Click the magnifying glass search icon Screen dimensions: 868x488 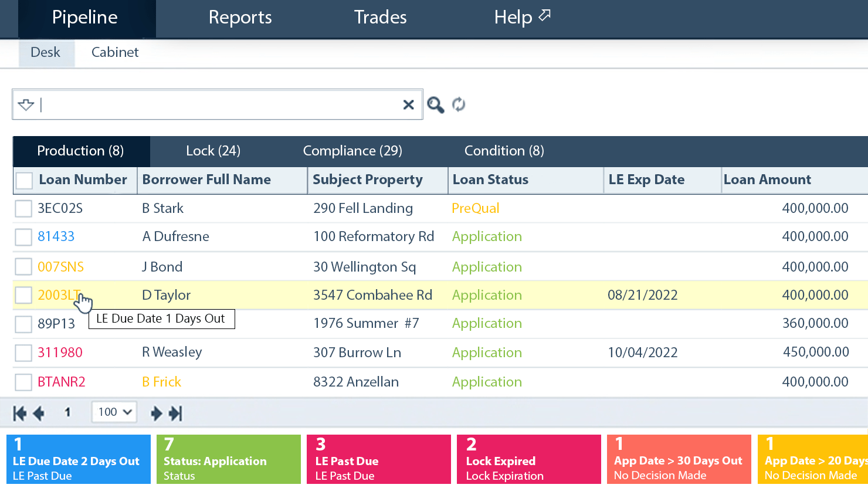point(435,105)
